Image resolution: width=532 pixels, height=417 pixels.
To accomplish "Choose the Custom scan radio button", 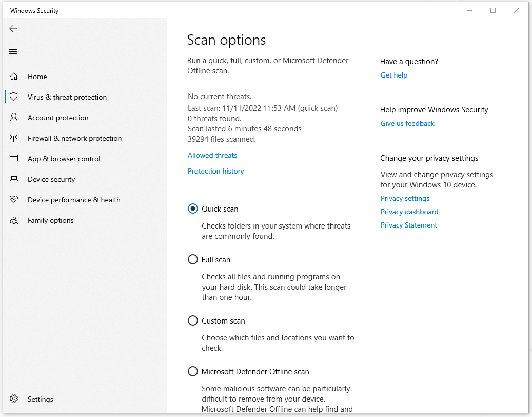I will [193, 320].
